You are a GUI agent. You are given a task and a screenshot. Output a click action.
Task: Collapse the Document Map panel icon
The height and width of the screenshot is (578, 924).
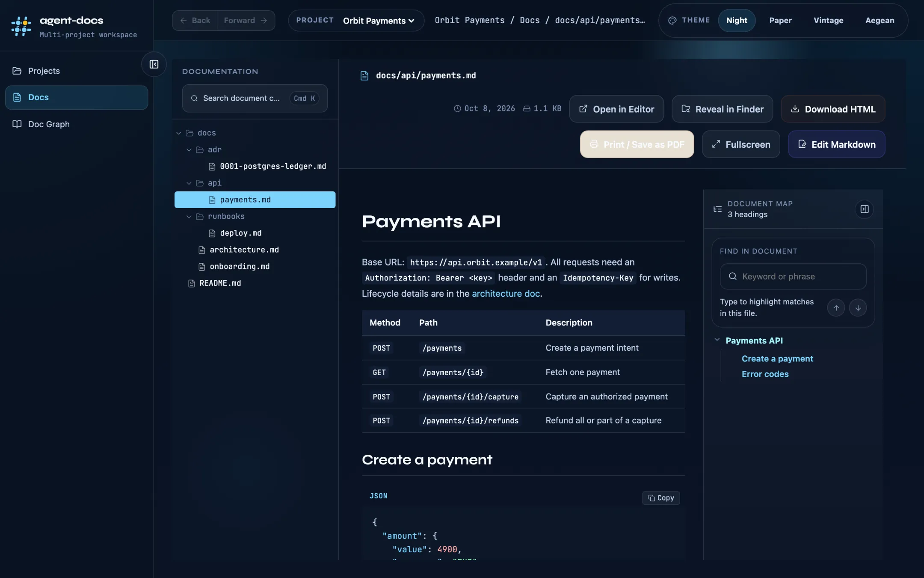tap(864, 209)
